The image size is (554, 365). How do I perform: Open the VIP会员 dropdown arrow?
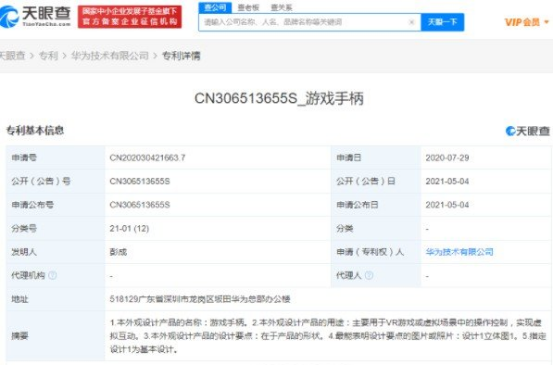pyautogui.click(x=547, y=22)
